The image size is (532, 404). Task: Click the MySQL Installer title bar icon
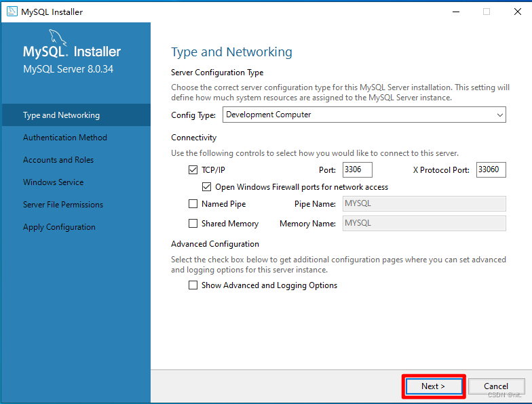pos(12,12)
